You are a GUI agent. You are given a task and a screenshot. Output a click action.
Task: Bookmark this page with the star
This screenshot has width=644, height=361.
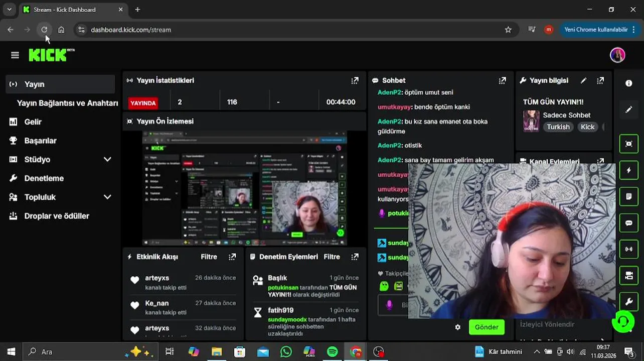tap(508, 30)
